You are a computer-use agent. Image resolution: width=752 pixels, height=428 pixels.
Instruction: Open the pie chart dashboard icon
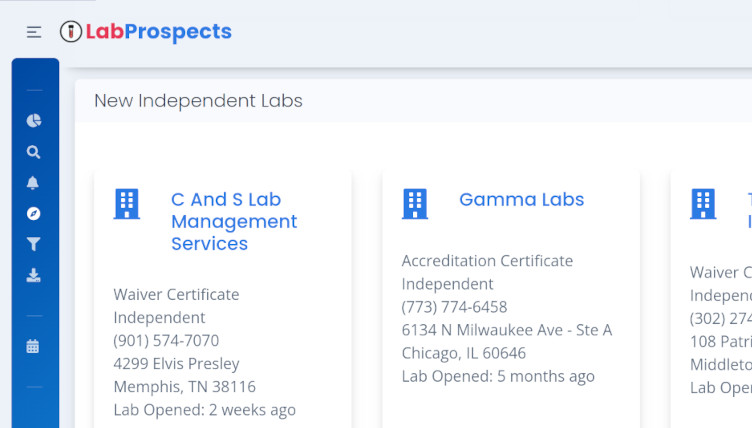tap(34, 120)
